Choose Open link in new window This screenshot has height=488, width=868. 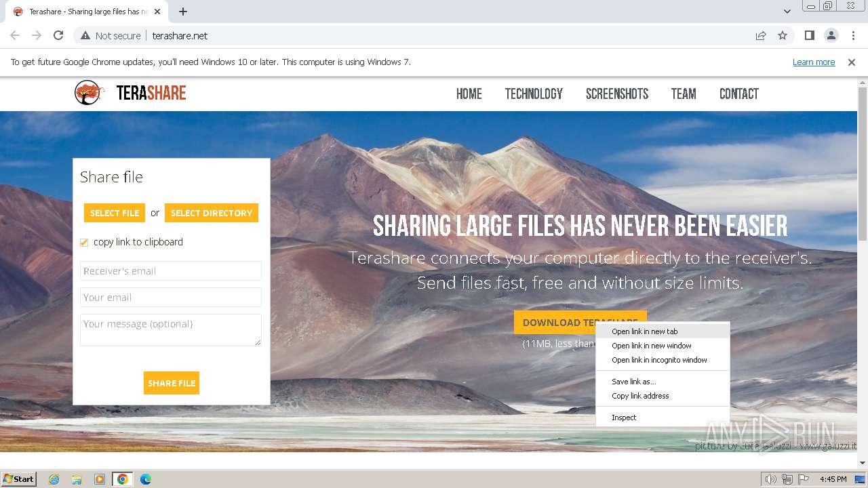pyautogui.click(x=663, y=346)
